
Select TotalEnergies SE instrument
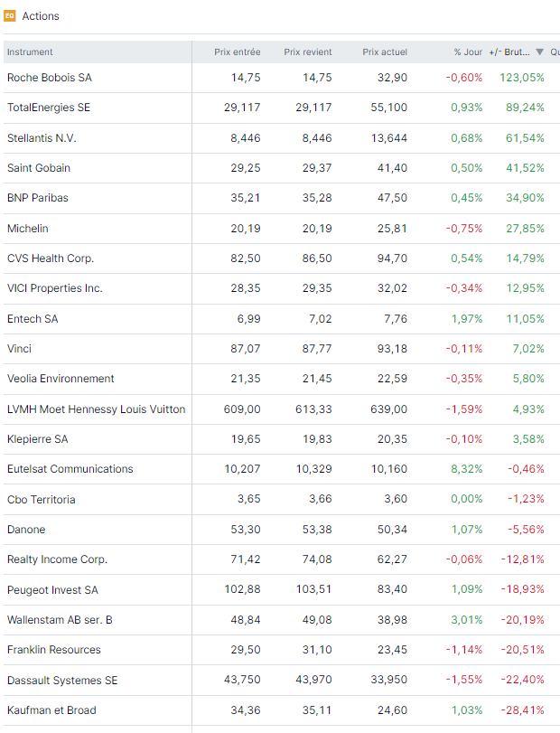(49, 108)
